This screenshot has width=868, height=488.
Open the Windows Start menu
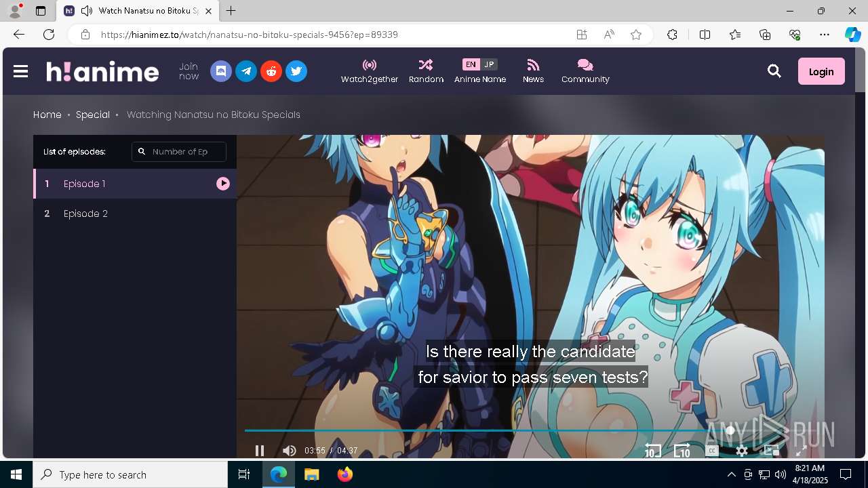click(16, 474)
